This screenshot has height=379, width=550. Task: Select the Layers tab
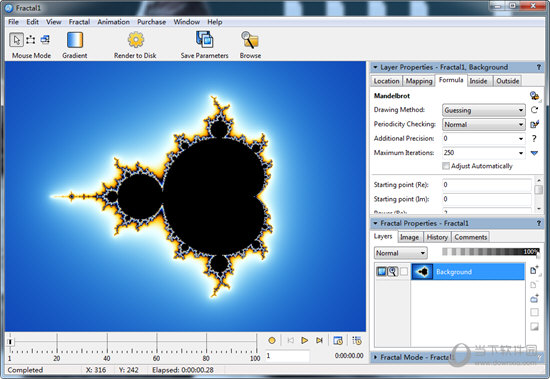point(383,237)
